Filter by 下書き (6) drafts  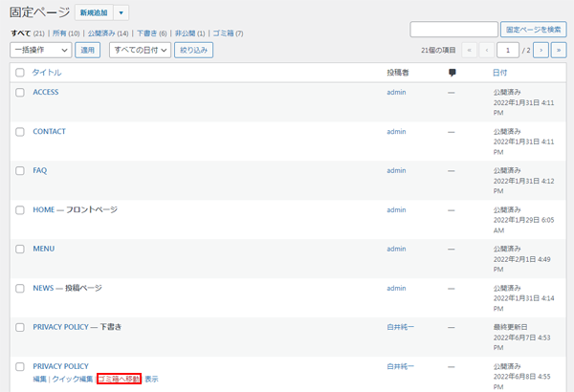pyautogui.click(x=151, y=33)
